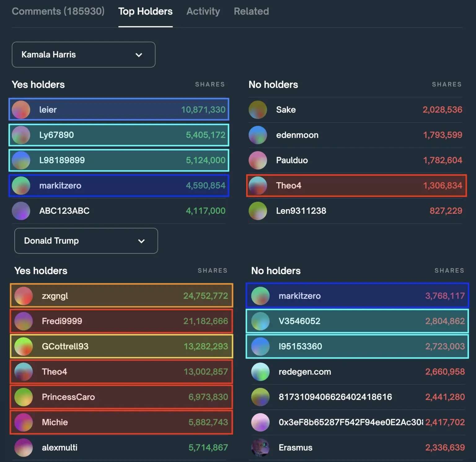Click markitzero's avatar in Trump No holders
Screen dimensions: 476x462
260,296
